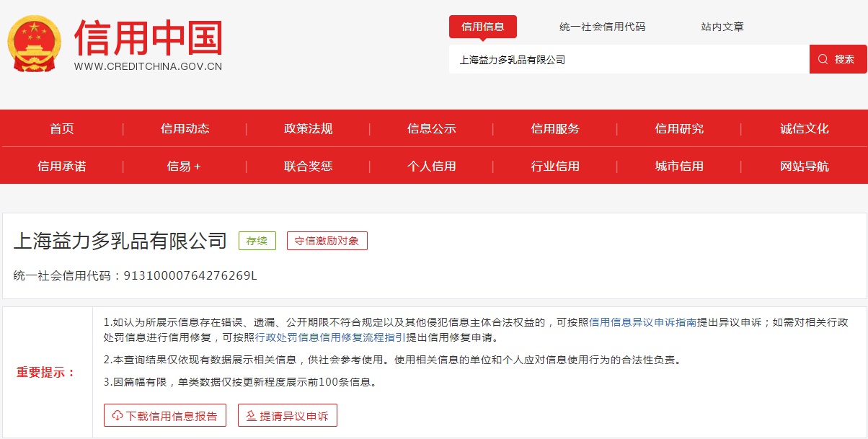The height and width of the screenshot is (439, 868).
Task: Click 下载信用信息报告 button text
Action: pyautogui.click(x=172, y=416)
